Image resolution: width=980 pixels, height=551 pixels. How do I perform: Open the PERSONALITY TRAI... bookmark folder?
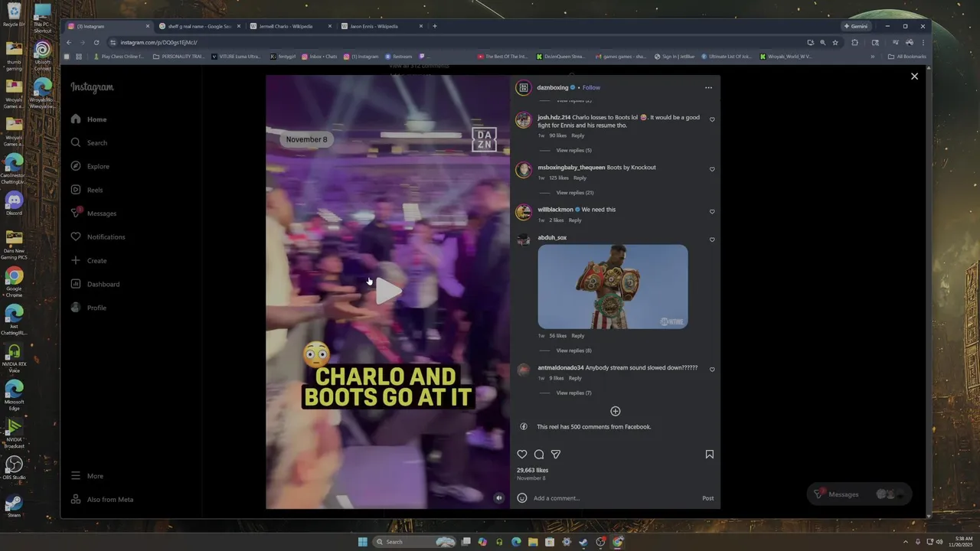(178, 57)
